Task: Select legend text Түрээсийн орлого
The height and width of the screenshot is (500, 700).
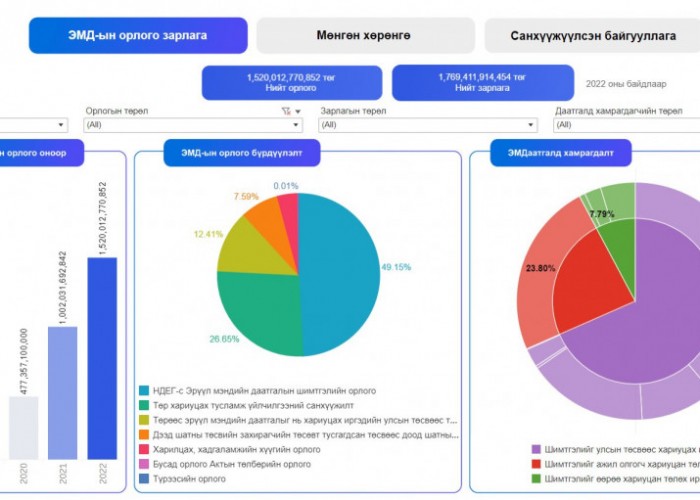Action: (189, 479)
